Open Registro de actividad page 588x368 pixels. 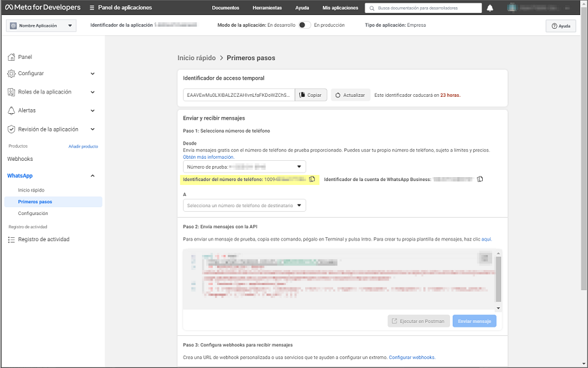[x=44, y=239]
